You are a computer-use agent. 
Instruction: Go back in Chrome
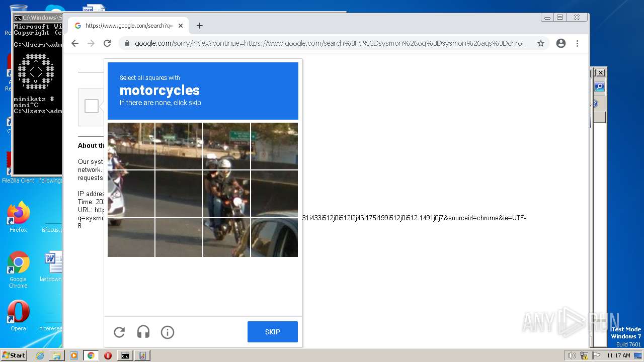[x=75, y=43]
